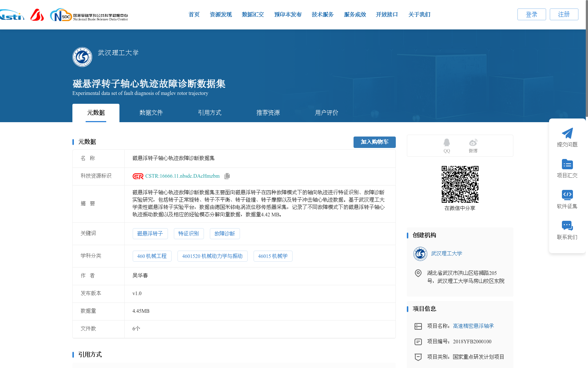Open 联系我们 in the right sidebar
This screenshot has width=588, height=368.
567,230
